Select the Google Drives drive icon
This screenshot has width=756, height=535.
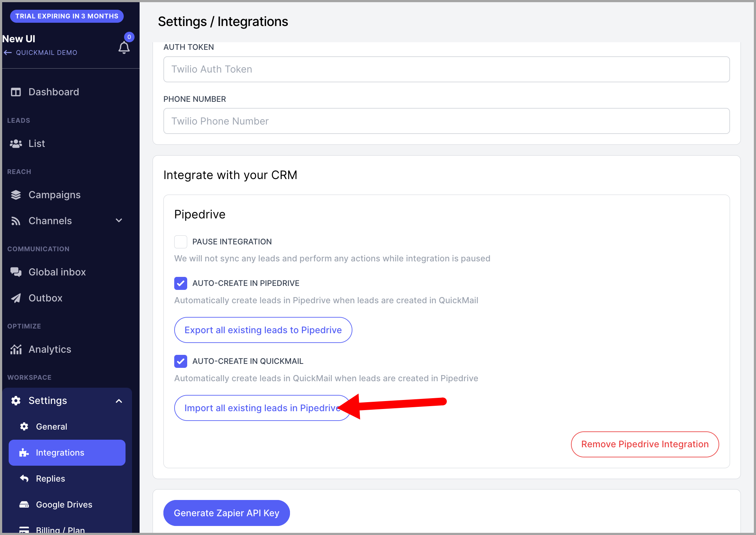click(24, 505)
